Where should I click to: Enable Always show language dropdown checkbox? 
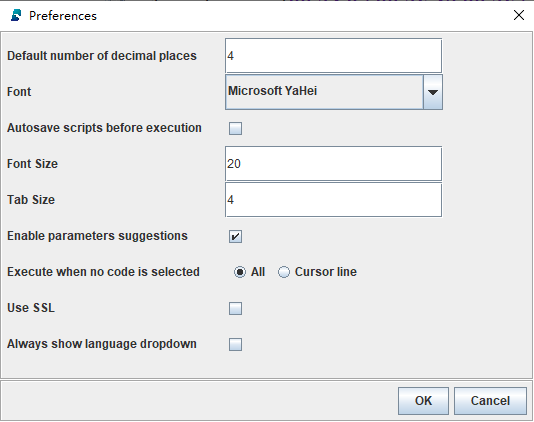coord(235,344)
